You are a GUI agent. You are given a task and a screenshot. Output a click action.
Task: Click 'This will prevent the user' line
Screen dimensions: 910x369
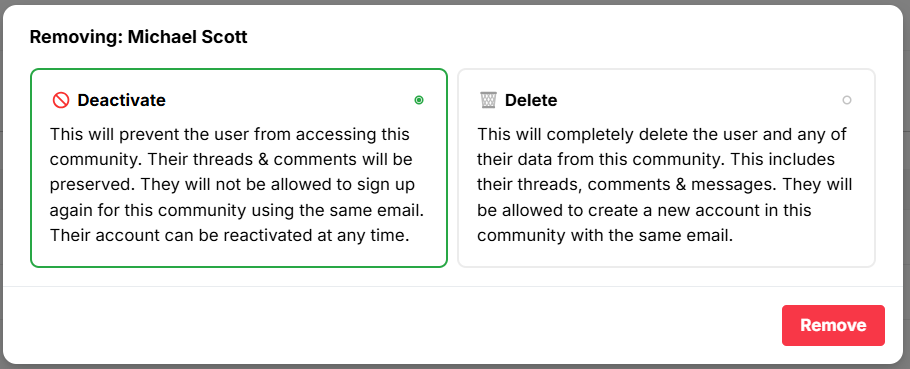tap(229, 135)
